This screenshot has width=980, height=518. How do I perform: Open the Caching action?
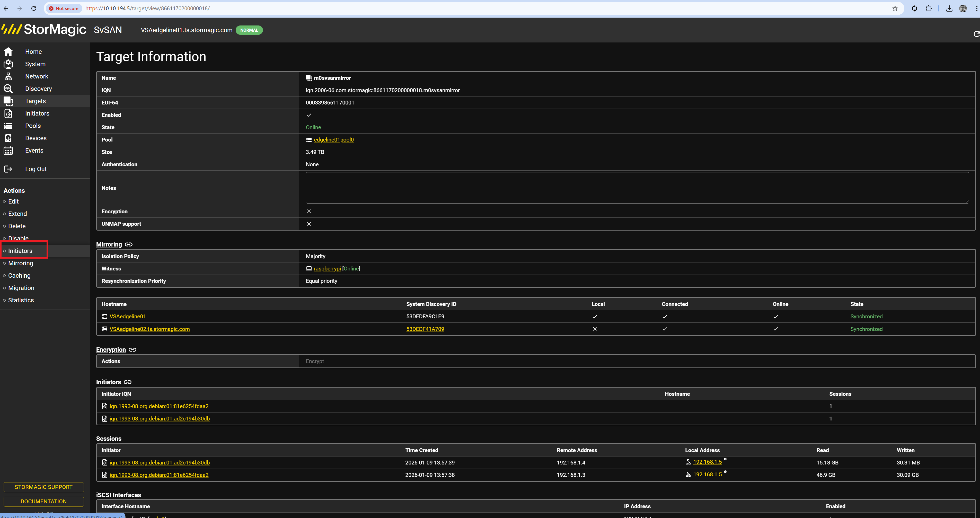pos(19,276)
